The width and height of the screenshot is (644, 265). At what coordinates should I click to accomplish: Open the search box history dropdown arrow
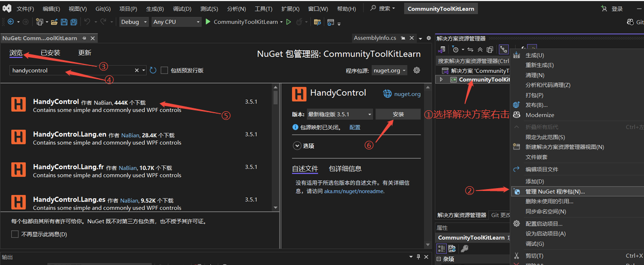(x=143, y=70)
